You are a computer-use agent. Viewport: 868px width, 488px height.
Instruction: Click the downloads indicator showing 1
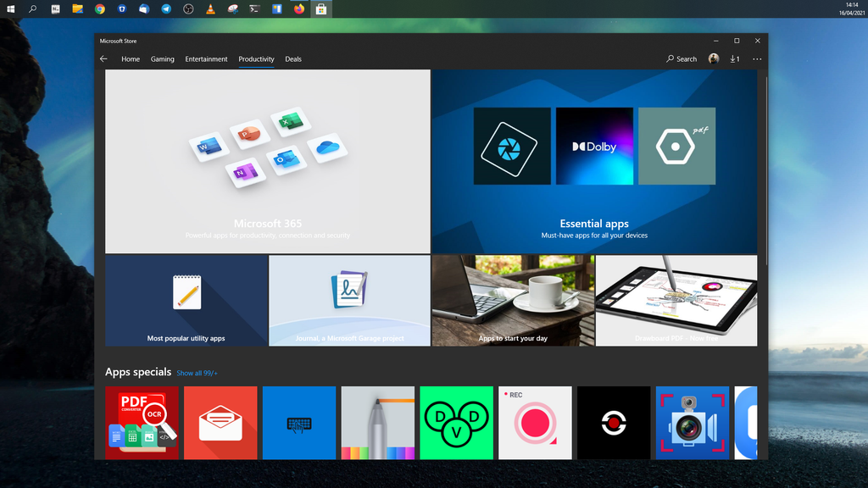(x=735, y=59)
